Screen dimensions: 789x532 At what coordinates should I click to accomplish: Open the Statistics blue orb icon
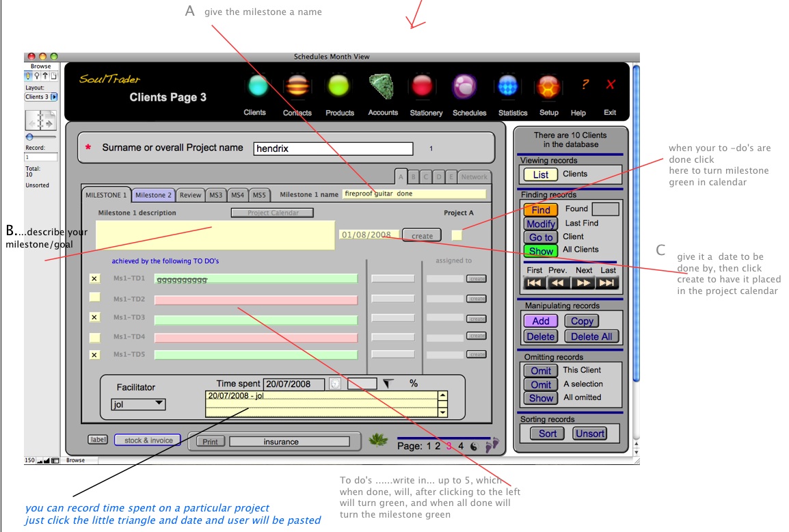[x=507, y=86]
